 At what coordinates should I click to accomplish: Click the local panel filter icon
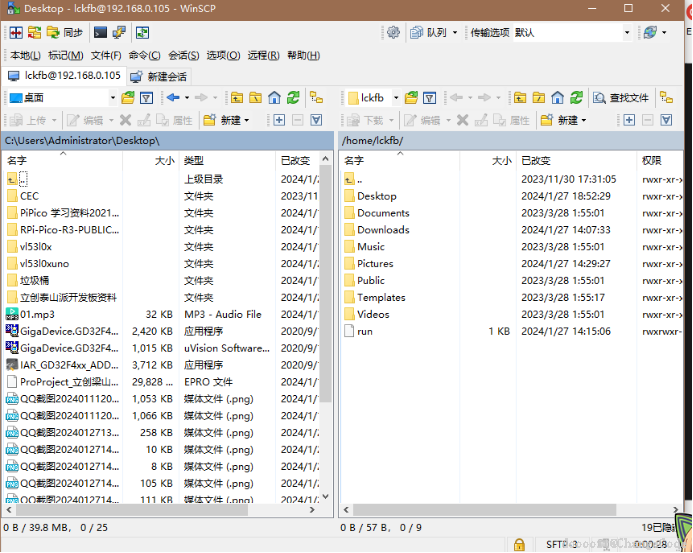point(147,98)
